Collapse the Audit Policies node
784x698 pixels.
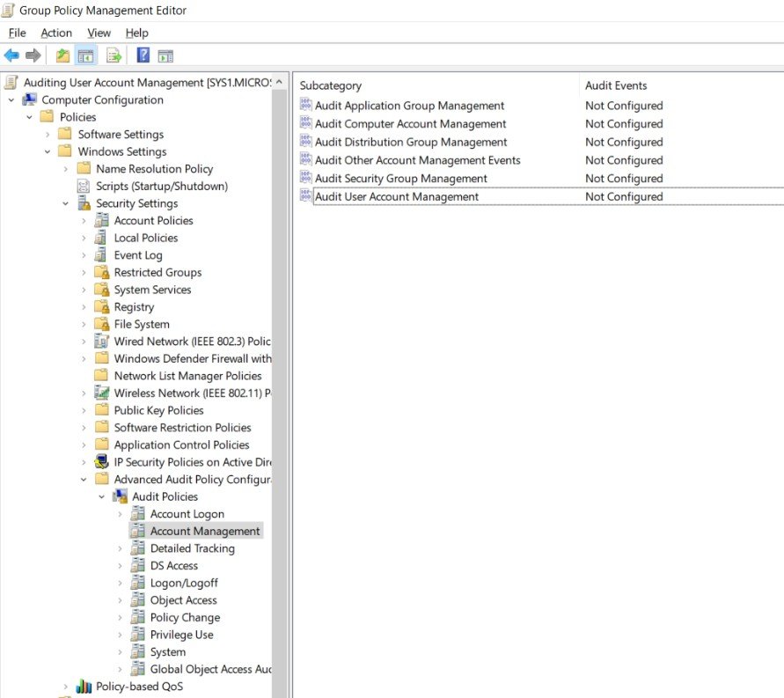(101, 496)
